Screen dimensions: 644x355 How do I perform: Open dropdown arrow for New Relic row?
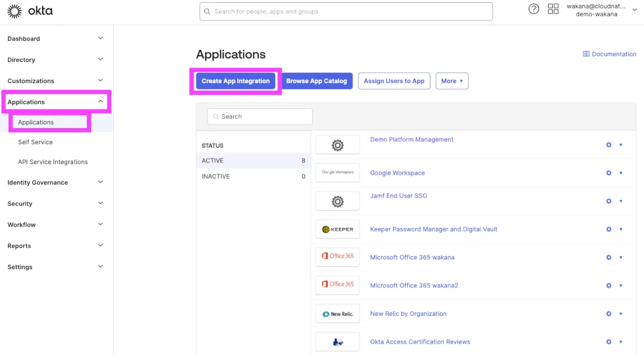[621, 314]
